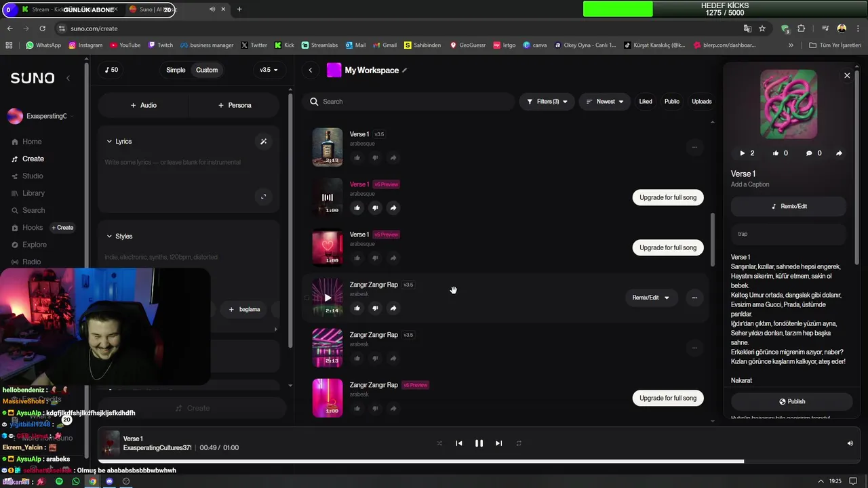Rename My Workspace with pencil icon
868x488 pixels.
405,70
